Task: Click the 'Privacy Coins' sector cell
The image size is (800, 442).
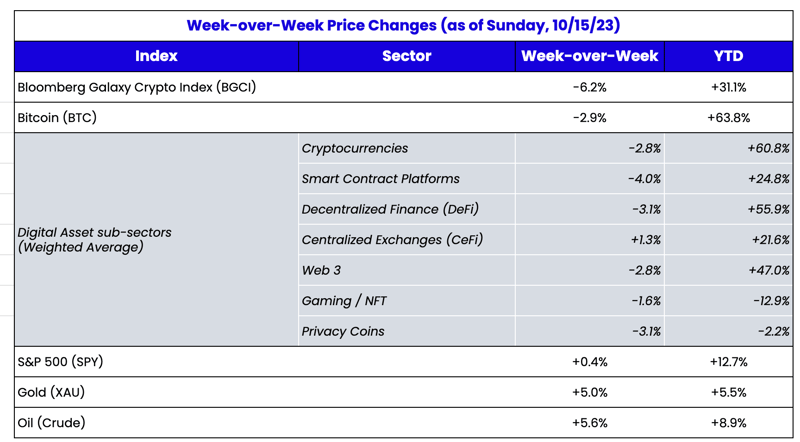Action: [343, 331]
